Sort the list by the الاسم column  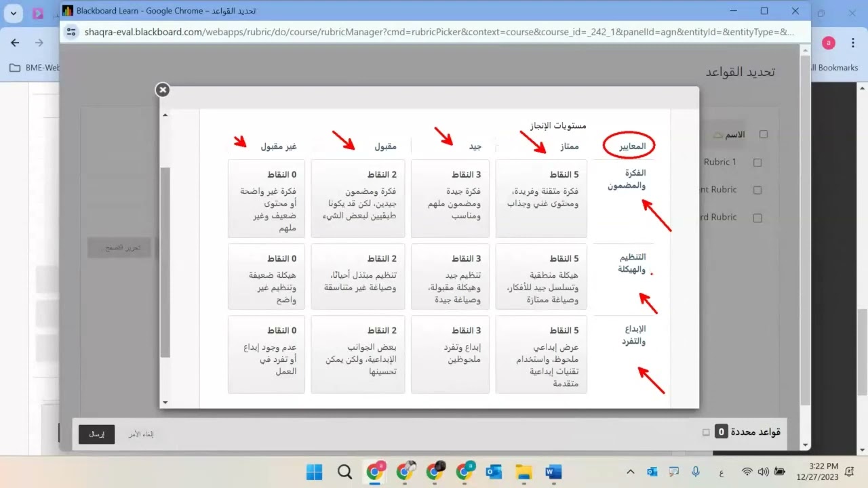point(734,134)
